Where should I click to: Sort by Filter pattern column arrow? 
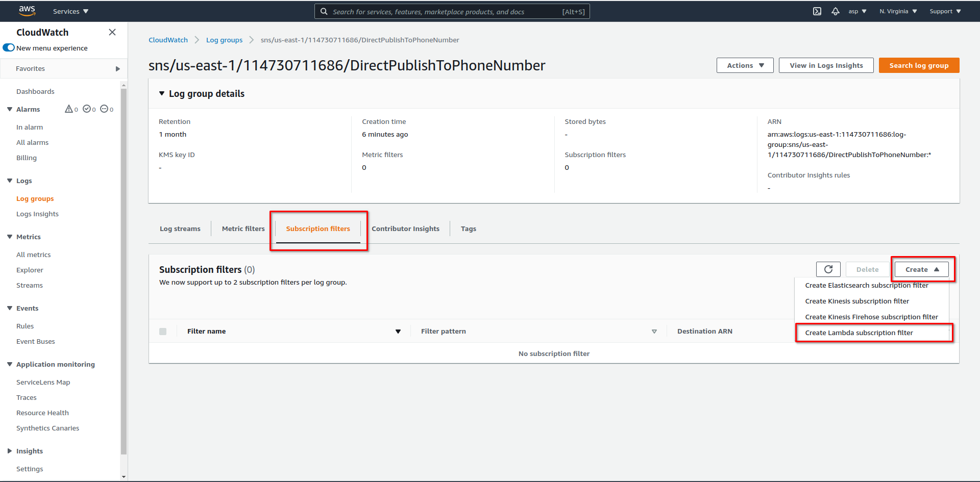654,332
